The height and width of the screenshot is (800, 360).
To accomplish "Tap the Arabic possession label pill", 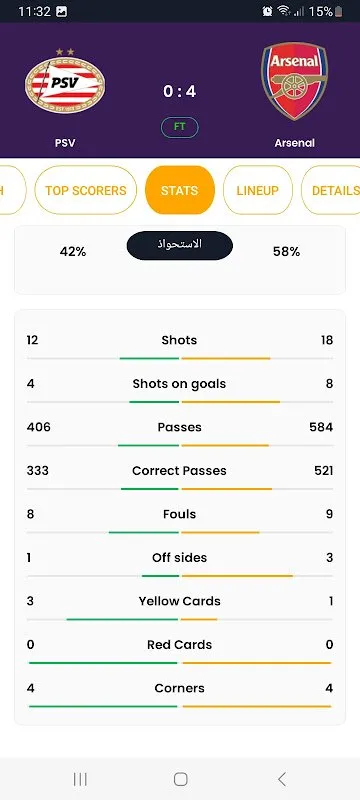I will click(x=179, y=245).
